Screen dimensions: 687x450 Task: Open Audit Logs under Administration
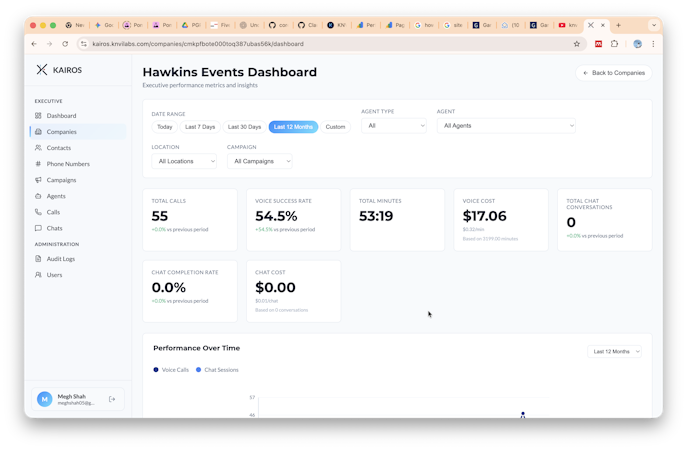60,259
